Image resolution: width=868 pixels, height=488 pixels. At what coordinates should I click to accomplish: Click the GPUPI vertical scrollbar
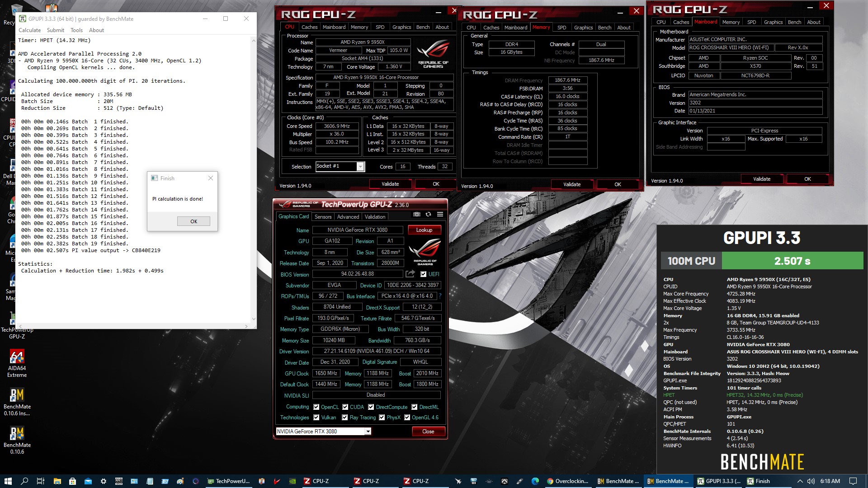click(254, 179)
